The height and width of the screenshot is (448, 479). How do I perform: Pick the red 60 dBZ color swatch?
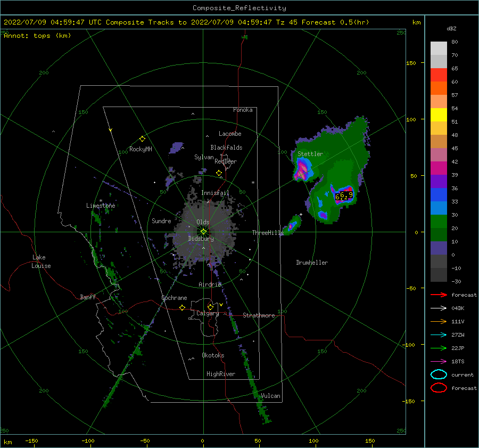tap(439, 75)
